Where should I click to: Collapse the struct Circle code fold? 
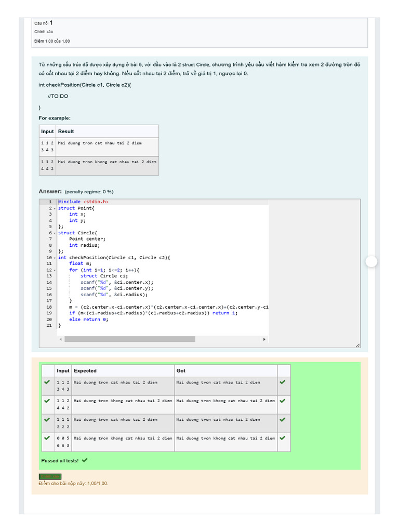coord(55,233)
